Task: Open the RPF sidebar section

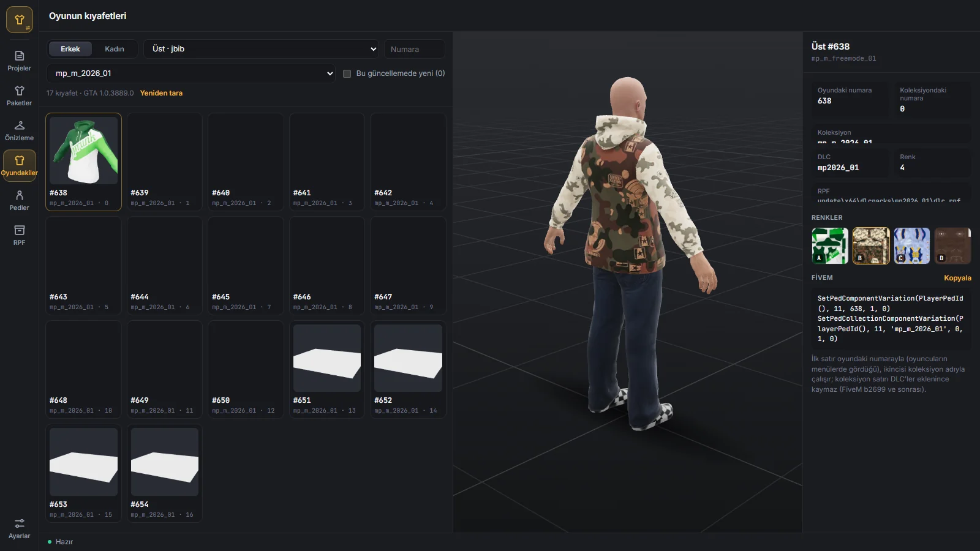Action: tap(19, 235)
